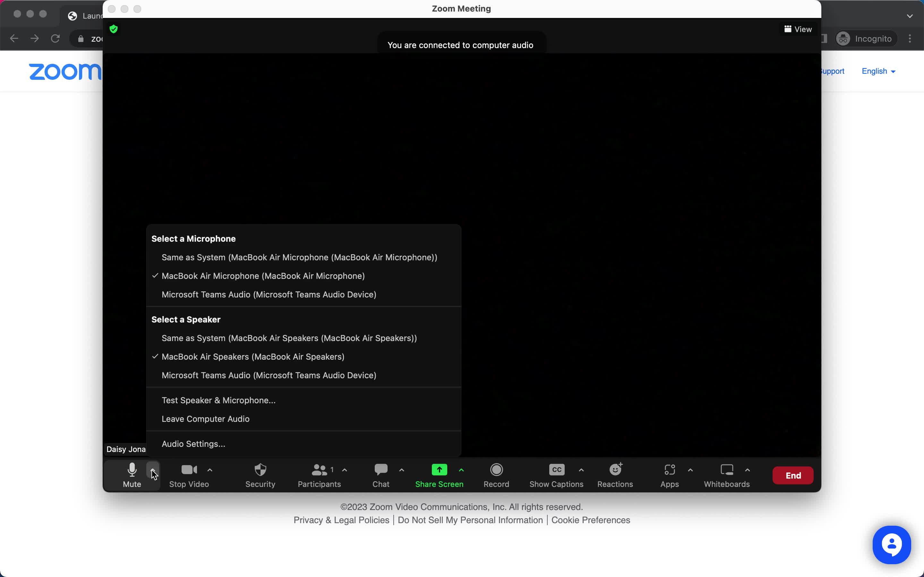Click the Stop Video icon
This screenshot has height=577, width=924.
click(188, 469)
